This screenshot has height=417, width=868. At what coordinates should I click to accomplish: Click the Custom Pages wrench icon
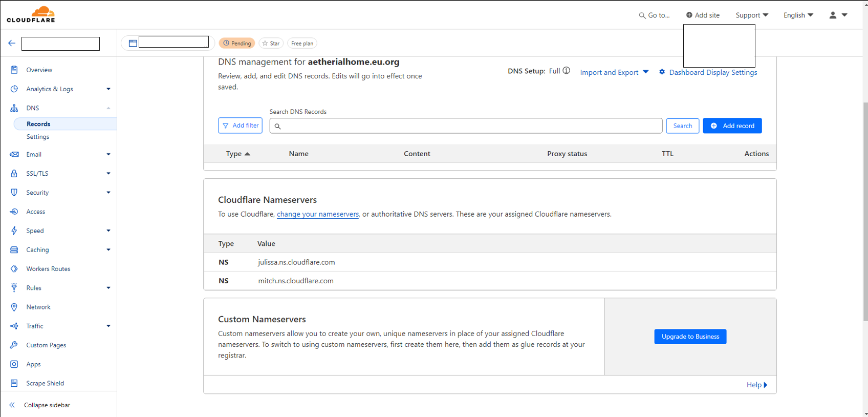pyautogui.click(x=14, y=345)
